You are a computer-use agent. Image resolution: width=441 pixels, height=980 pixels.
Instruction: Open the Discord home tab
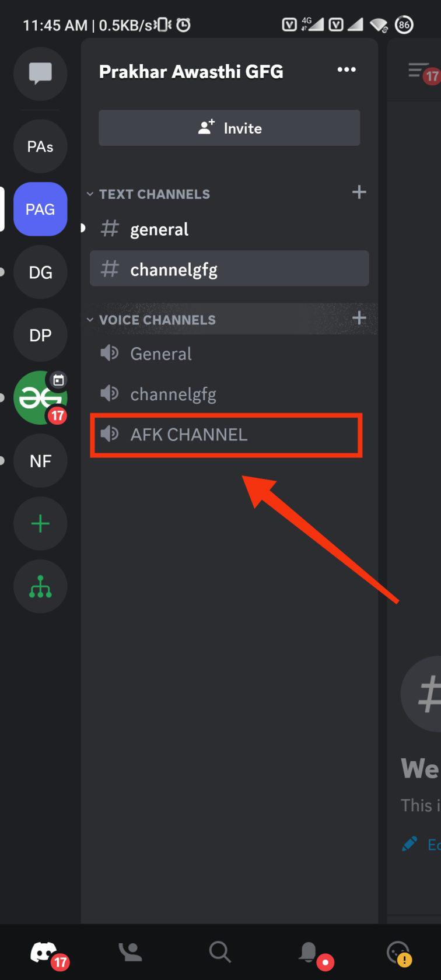(45, 952)
